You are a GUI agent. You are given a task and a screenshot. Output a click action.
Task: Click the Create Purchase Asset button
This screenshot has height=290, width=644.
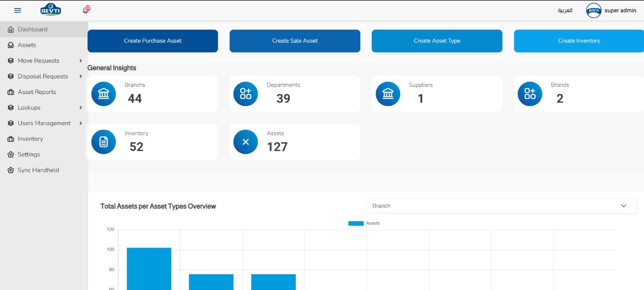152,41
